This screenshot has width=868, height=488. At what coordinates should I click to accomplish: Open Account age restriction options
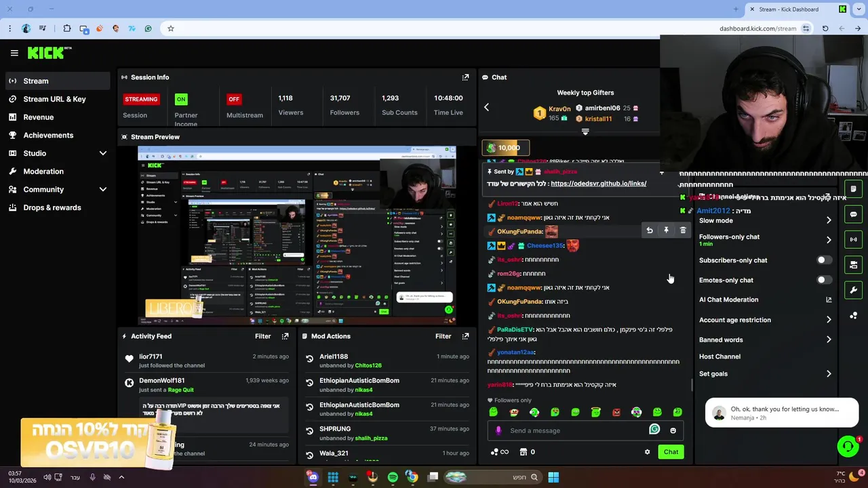pyautogui.click(x=765, y=320)
